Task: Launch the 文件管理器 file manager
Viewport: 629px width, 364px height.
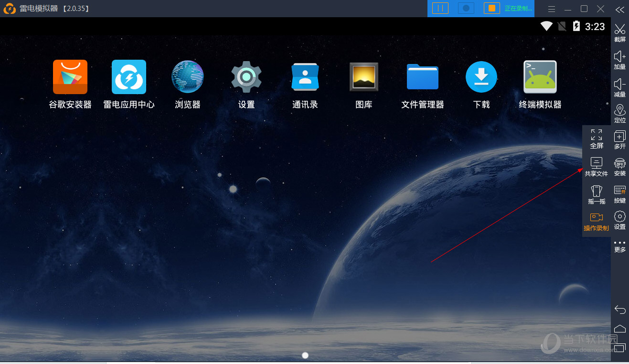Action: [423, 77]
